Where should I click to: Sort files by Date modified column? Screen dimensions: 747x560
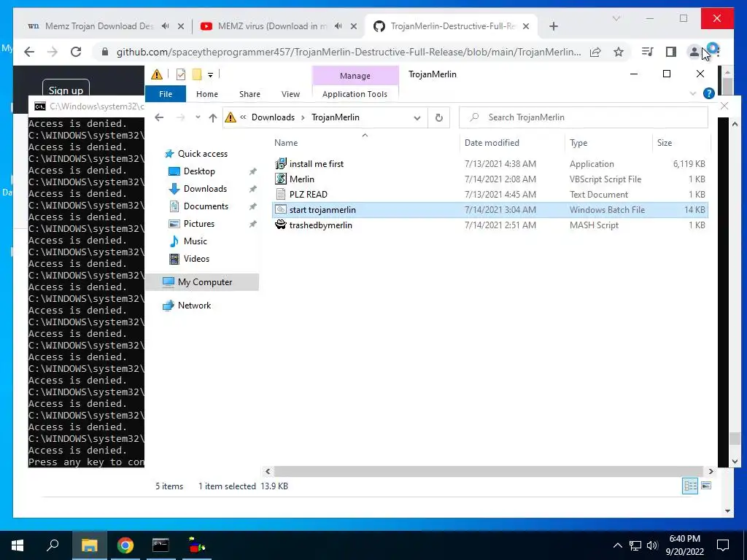(492, 143)
